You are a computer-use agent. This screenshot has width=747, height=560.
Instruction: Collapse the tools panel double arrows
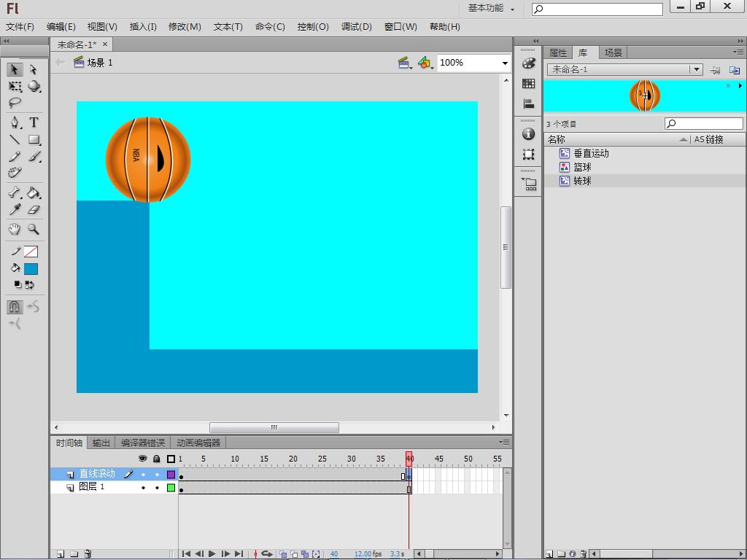[x=6, y=41]
